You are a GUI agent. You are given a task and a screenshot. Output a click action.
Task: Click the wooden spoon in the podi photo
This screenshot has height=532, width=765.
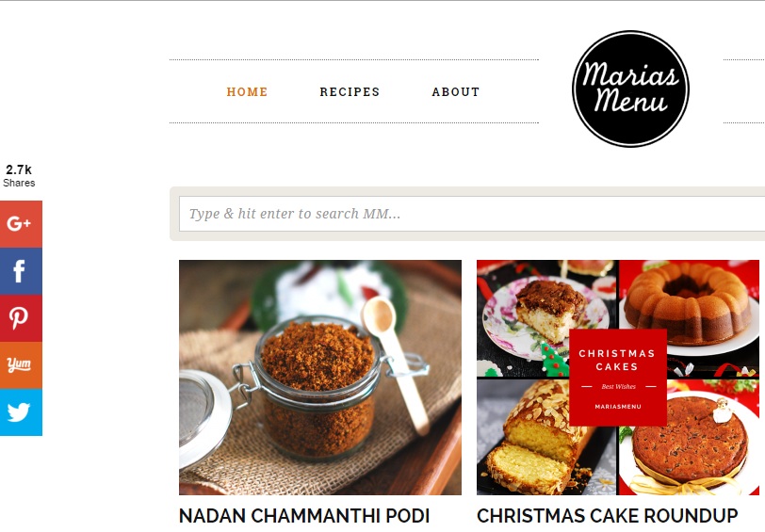click(x=396, y=362)
